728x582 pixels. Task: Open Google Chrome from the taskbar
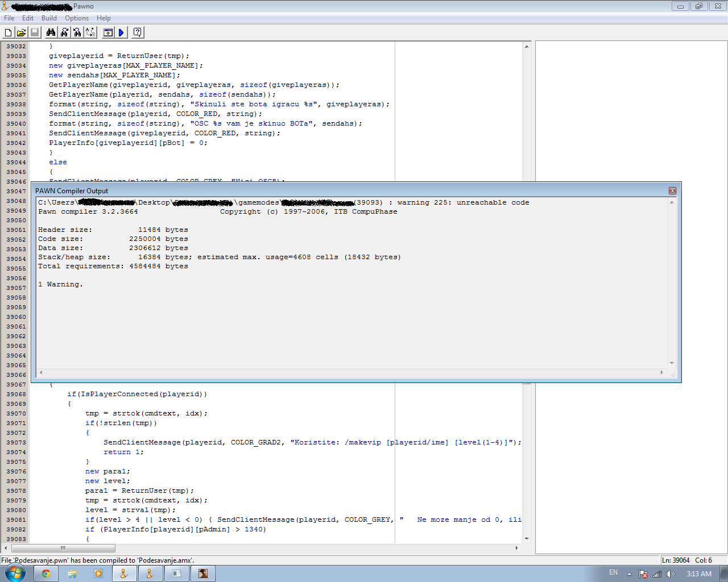point(45,573)
